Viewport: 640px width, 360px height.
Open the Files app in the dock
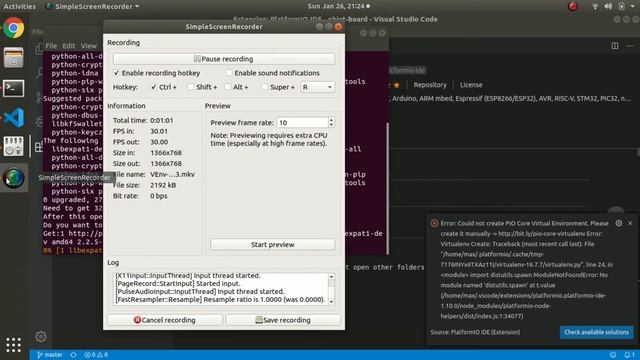(13, 58)
